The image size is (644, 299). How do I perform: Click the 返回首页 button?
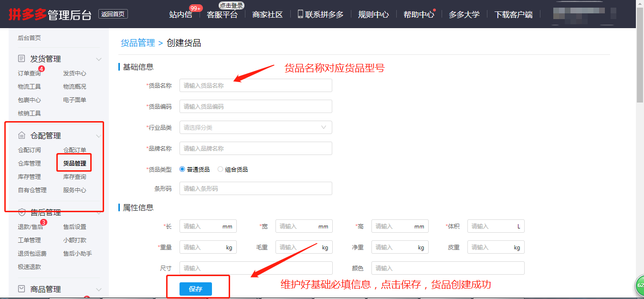[x=113, y=14]
